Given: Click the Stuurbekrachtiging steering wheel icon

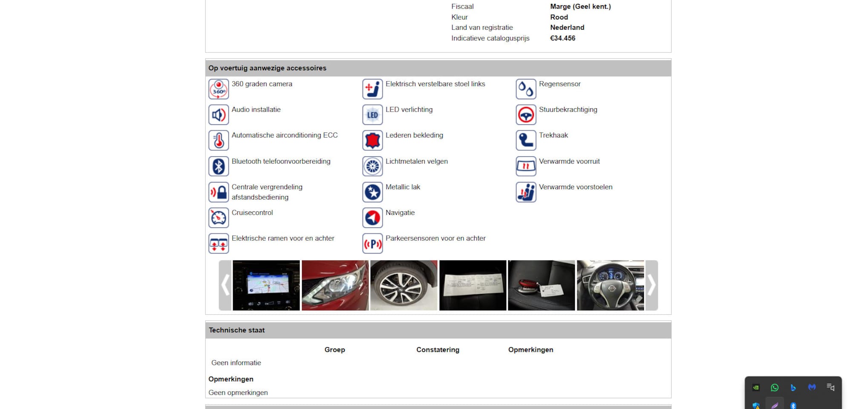Looking at the screenshot, I should 526,115.
